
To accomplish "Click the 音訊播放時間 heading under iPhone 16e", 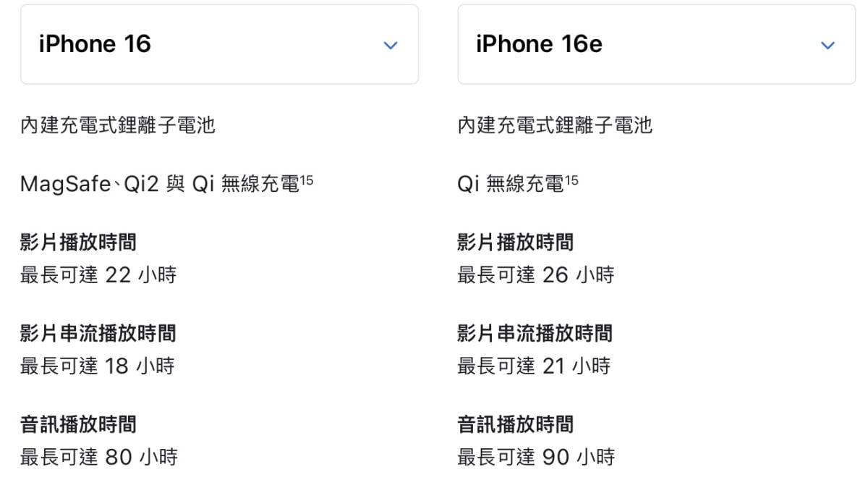I will click(x=515, y=424).
